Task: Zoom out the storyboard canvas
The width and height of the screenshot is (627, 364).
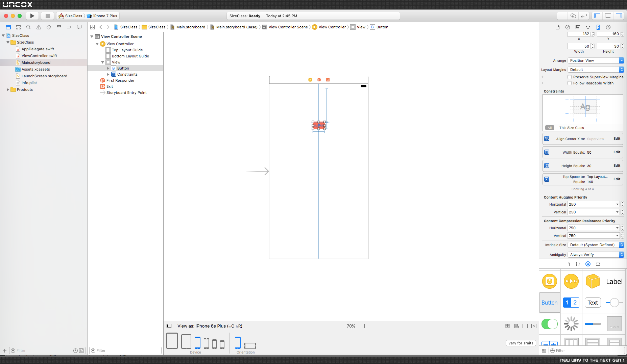Action: pyautogui.click(x=338, y=326)
